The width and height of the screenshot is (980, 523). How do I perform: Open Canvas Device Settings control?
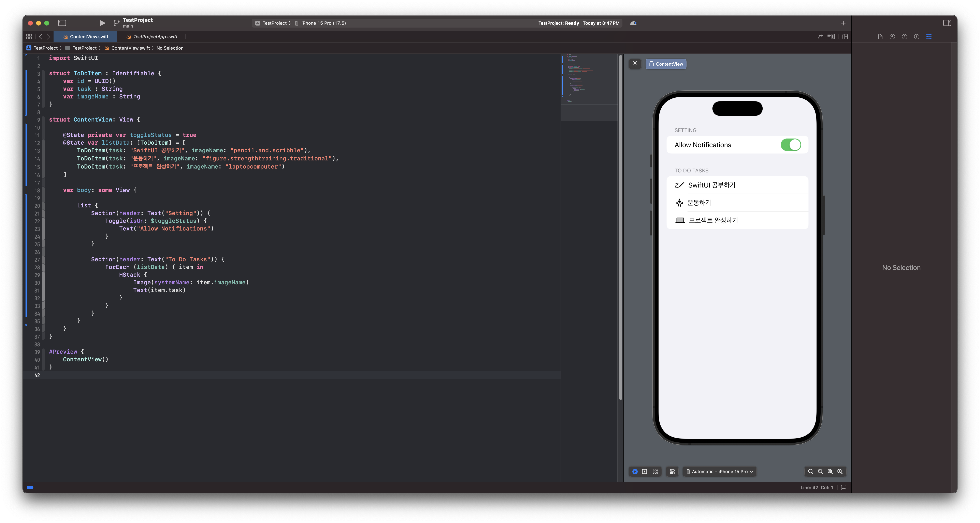672,471
